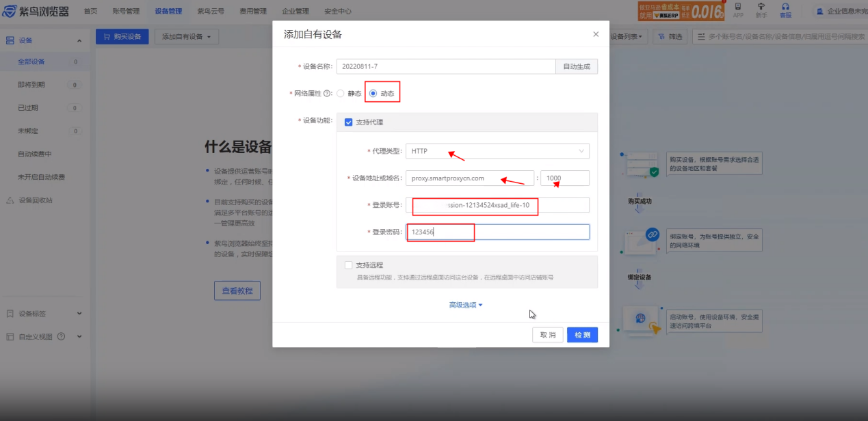Click the 新手 beginner guide icon
Image resolution: width=868 pixels, height=421 pixels.
761,7
